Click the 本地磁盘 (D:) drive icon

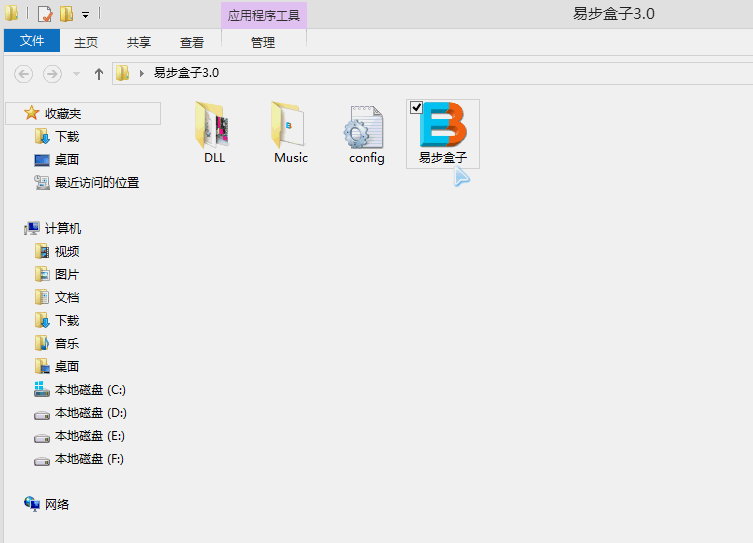tap(42, 415)
